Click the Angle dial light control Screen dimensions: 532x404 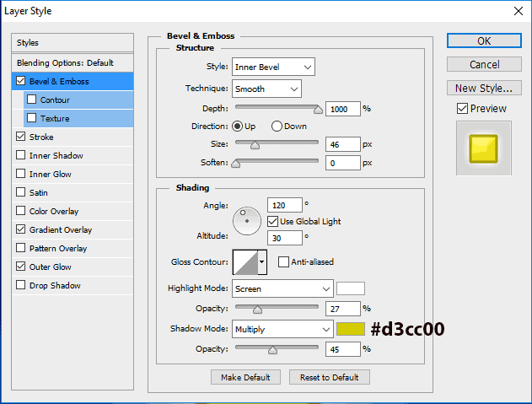[x=247, y=220]
